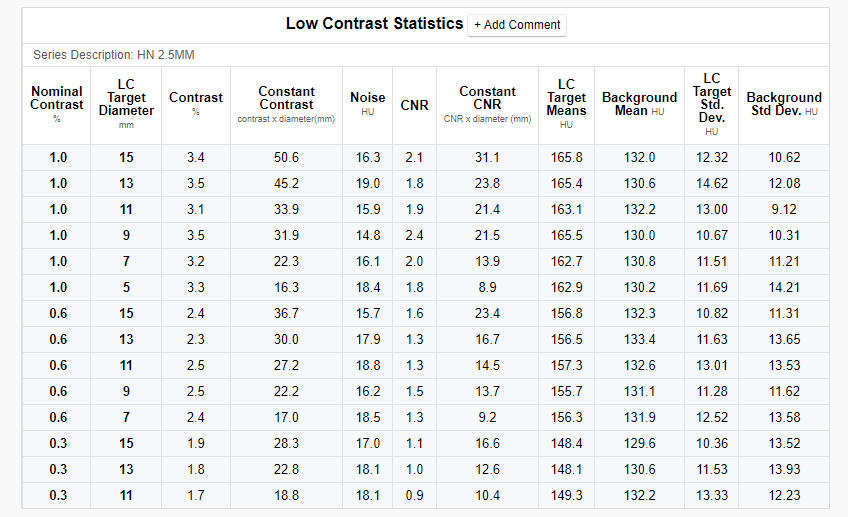
Task: Select the LC Target Std. Dev. header
Action: click(x=711, y=103)
